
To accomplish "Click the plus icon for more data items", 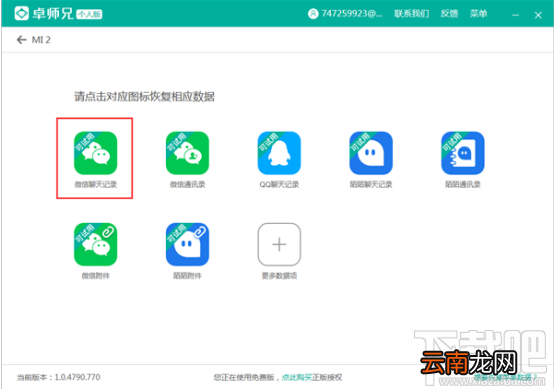I will point(279,244).
